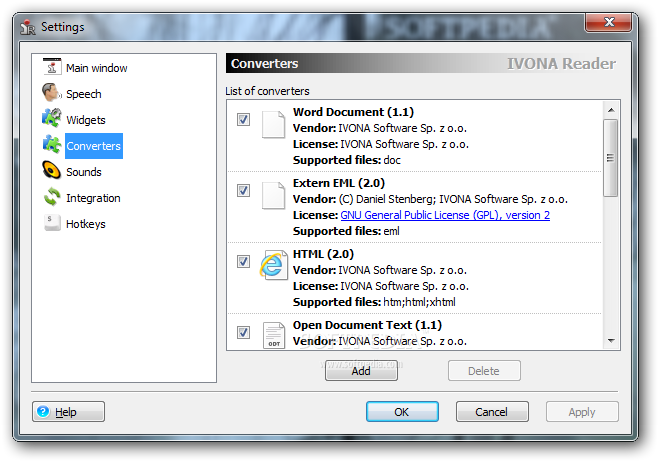The height and width of the screenshot is (462, 659).
Task: Click the Widgets puzzle-gear icon
Action: tap(52, 119)
